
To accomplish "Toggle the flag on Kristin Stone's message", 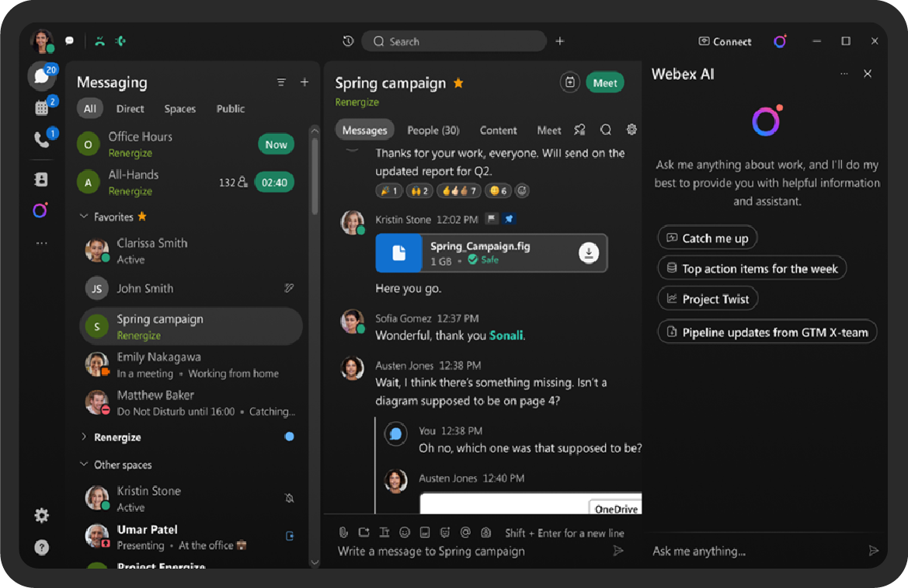I will [491, 219].
